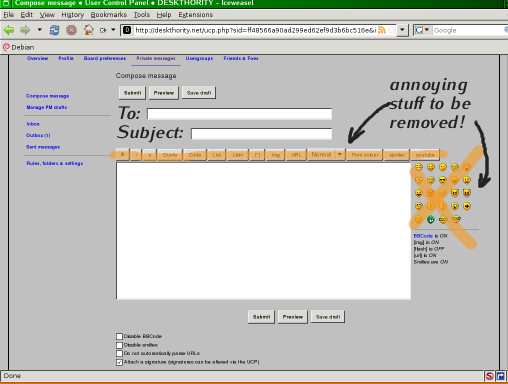The image size is (508, 384).
Task: Insert the sunglasses cool smiley
Action: point(443,180)
